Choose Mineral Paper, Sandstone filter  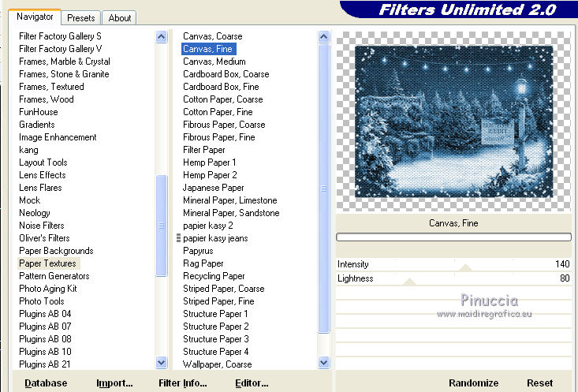point(231,213)
